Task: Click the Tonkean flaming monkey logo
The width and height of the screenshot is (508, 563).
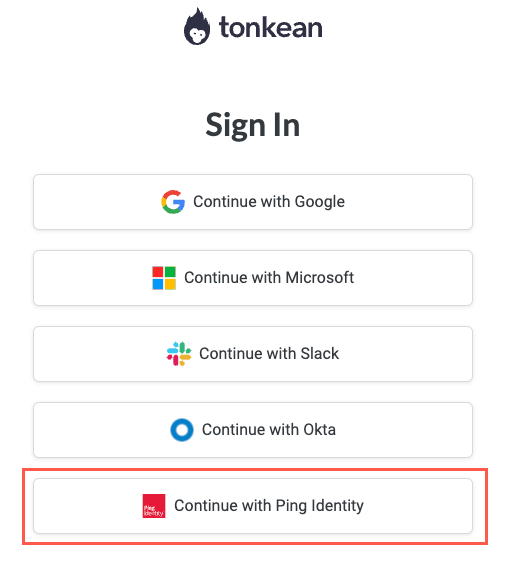Action: point(197,27)
